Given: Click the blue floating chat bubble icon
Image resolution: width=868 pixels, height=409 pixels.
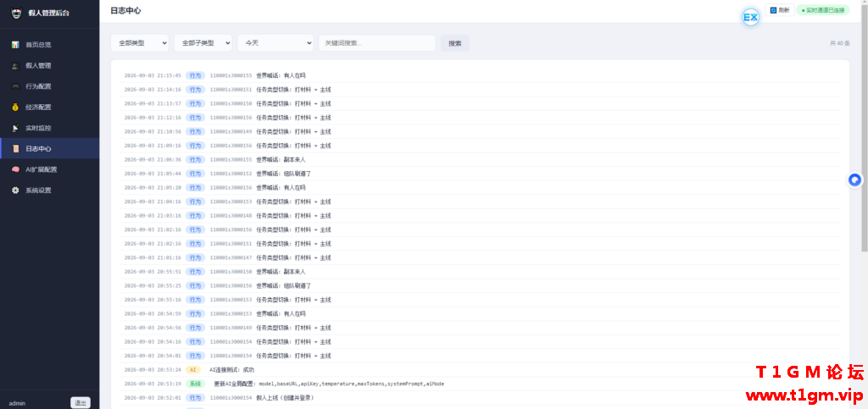Looking at the screenshot, I should (855, 180).
